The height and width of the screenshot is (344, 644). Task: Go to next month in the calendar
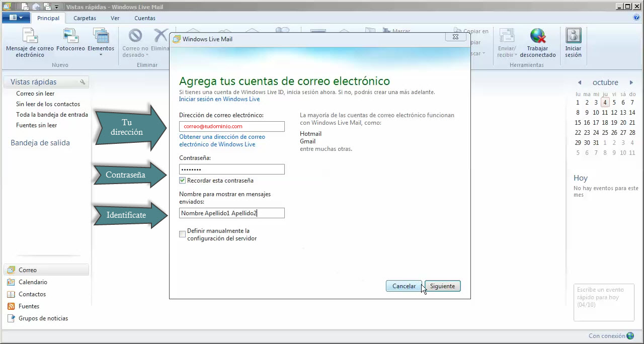pyautogui.click(x=631, y=82)
